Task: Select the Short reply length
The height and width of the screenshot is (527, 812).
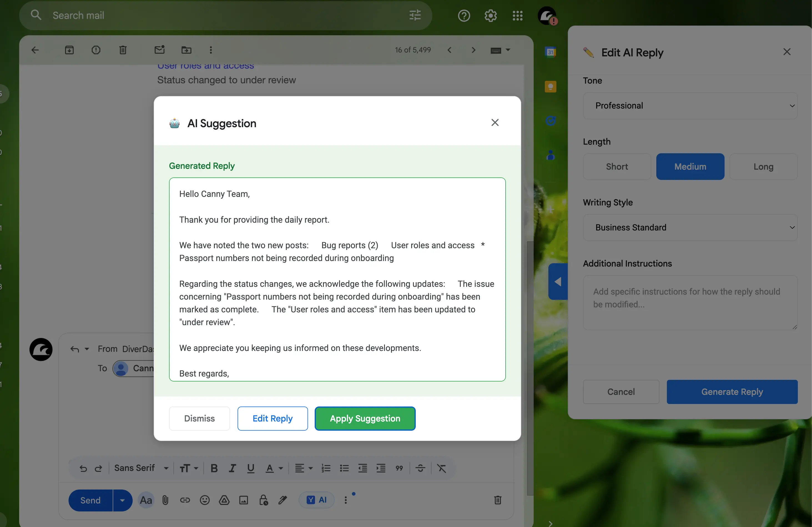Action: [x=617, y=167]
